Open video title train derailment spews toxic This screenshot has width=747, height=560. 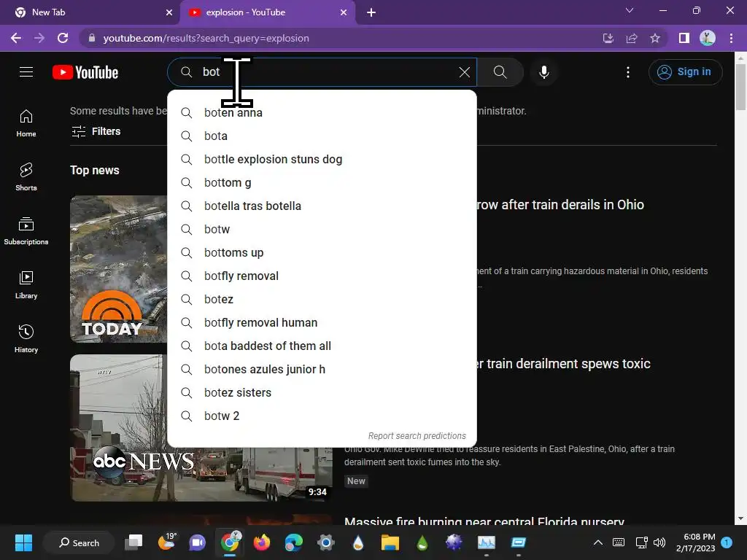(x=564, y=364)
